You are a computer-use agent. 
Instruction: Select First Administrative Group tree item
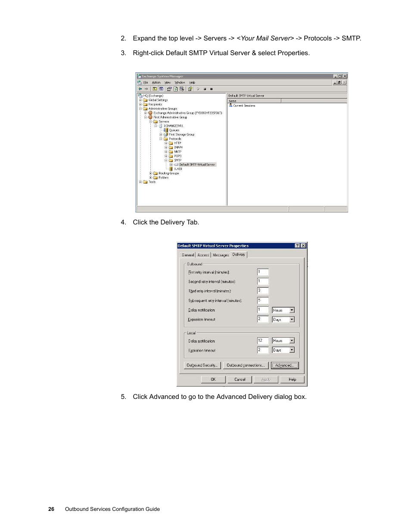pos(170,117)
